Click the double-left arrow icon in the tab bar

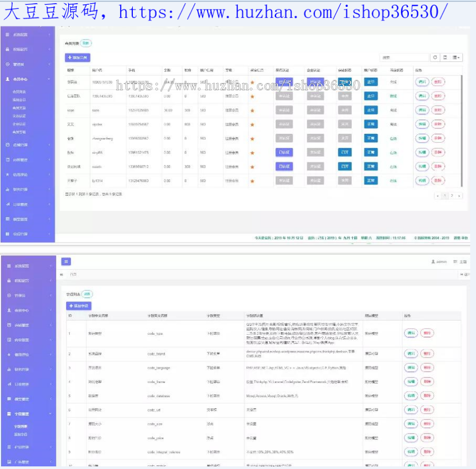click(x=61, y=274)
